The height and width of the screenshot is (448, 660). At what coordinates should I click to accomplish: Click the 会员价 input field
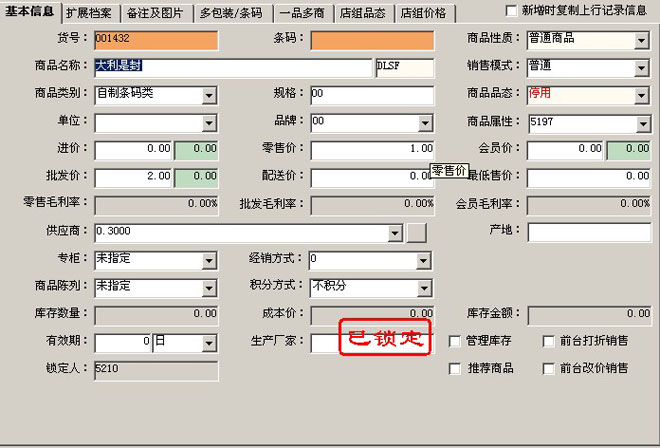coord(565,150)
